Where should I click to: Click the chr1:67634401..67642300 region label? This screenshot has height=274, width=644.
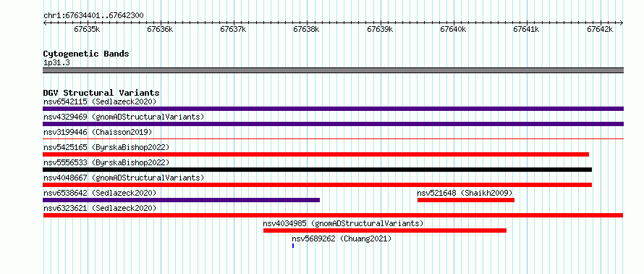click(93, 16)
